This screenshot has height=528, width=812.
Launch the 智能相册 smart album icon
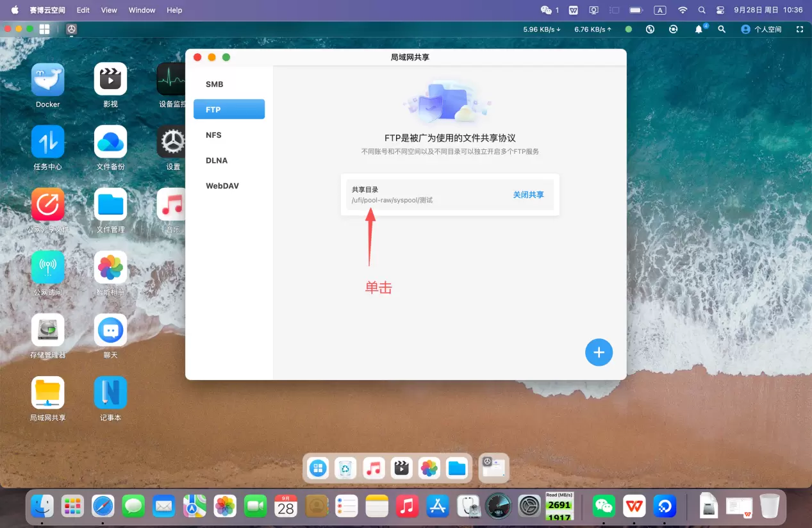point(110,267)
